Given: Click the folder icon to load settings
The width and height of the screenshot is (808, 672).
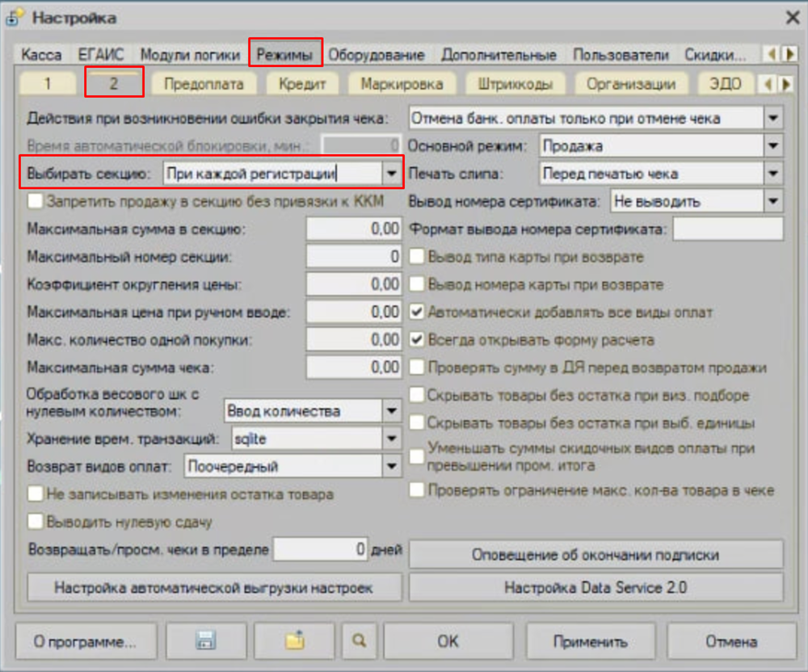Looking at the screenshot, I should tap(294, 642).
